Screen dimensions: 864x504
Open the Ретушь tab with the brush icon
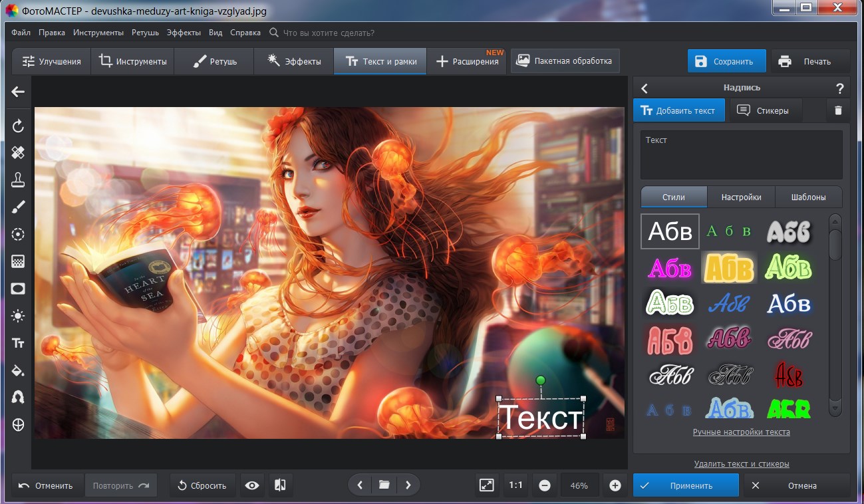click(215, 61)
